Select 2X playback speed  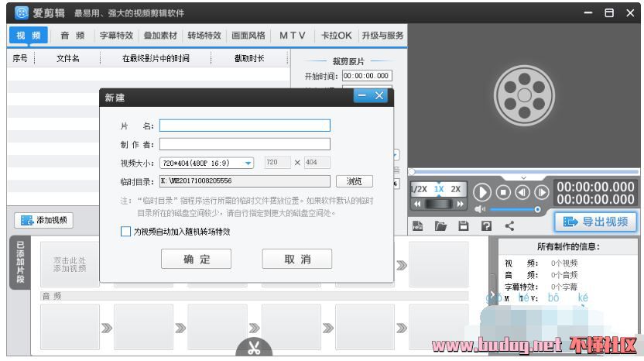tap(456, 189)
